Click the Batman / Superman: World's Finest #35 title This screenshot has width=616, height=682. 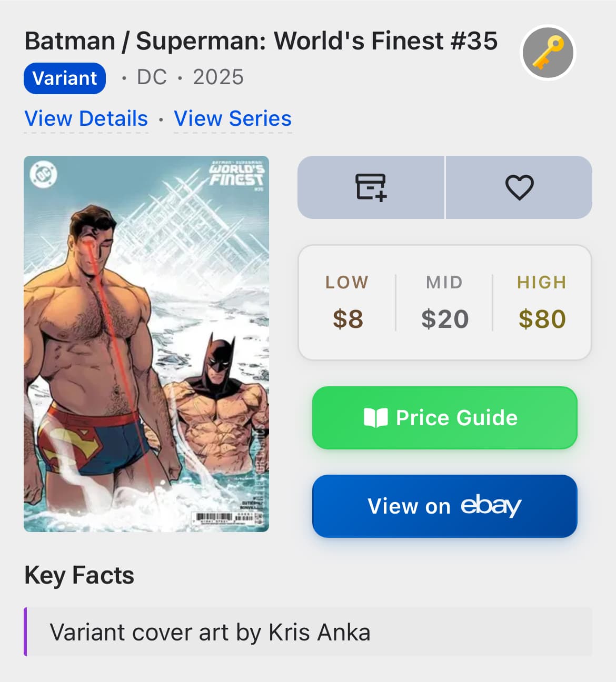(261, 41)
